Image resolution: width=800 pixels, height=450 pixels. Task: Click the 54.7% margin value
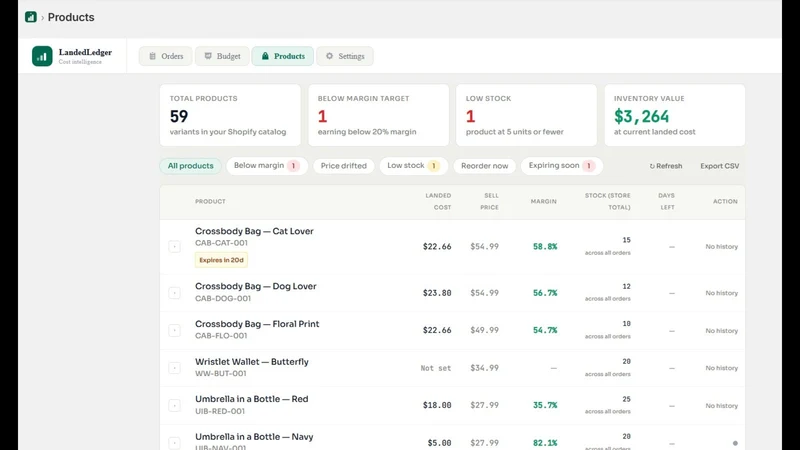coord(545,330)
